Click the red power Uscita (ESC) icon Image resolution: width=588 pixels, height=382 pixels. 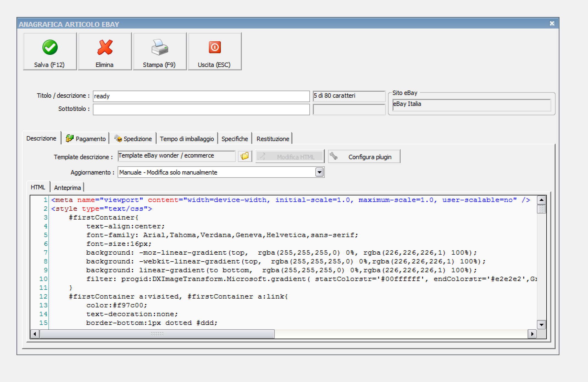(215, 47)
